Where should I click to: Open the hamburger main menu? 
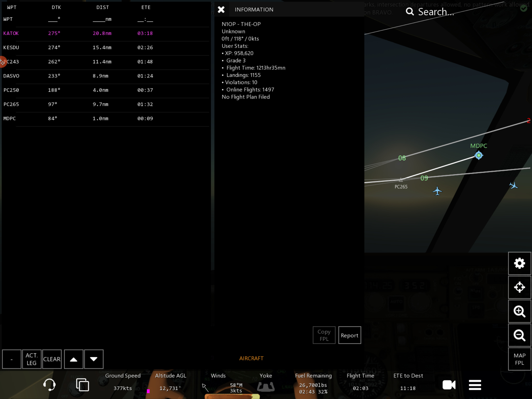click(x=475, y=385)
